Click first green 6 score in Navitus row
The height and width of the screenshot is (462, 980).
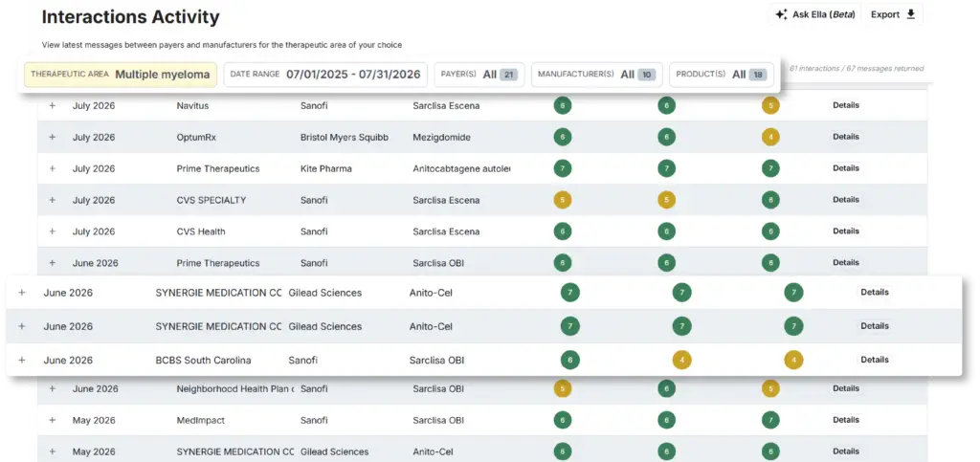click(563, 105)
